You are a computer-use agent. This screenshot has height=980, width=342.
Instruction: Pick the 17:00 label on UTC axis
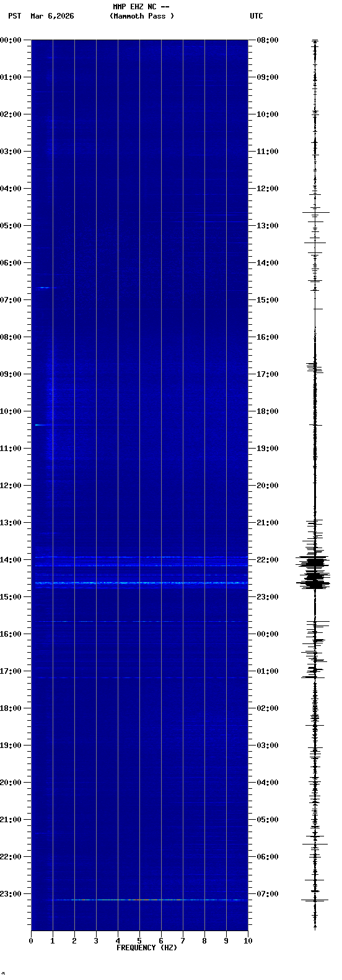[x=268, y=374]
